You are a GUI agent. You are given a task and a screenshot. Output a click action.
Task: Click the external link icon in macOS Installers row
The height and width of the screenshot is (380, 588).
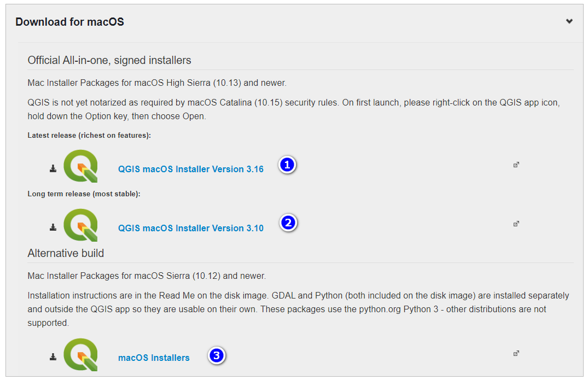[x=516, y=353]
